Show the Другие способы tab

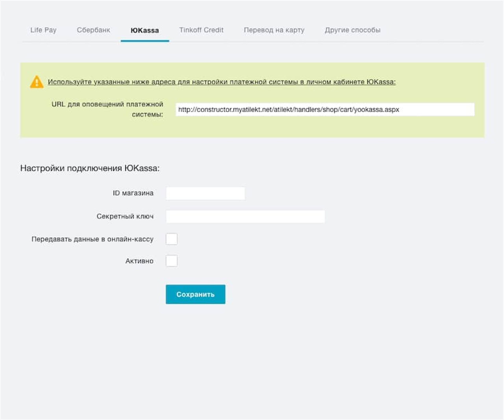[x=352, y=30]
